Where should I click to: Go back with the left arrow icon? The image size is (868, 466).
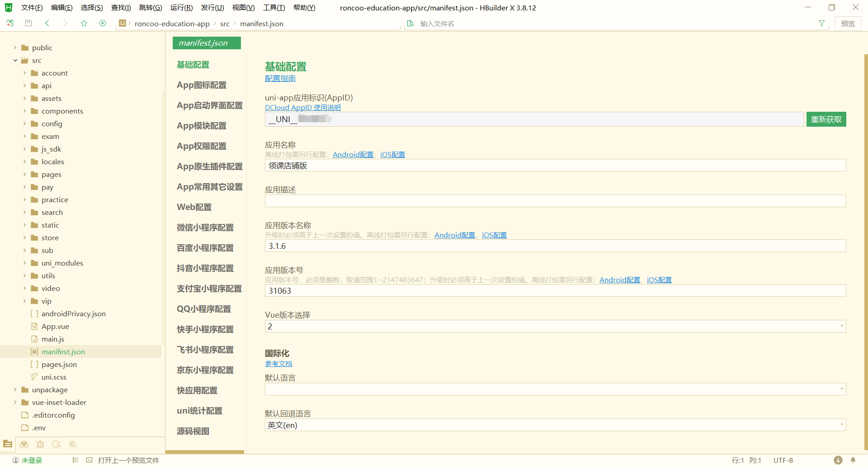click(47, 23)
